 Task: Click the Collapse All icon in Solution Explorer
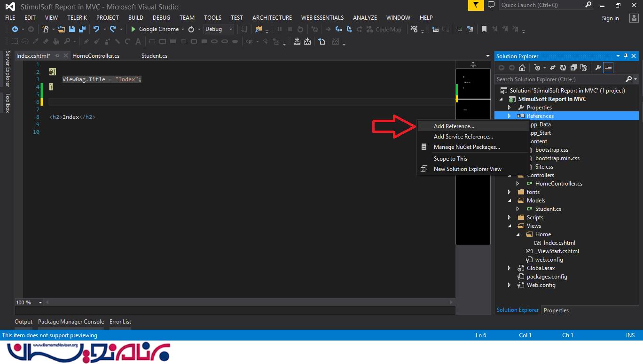pos(572,68)
